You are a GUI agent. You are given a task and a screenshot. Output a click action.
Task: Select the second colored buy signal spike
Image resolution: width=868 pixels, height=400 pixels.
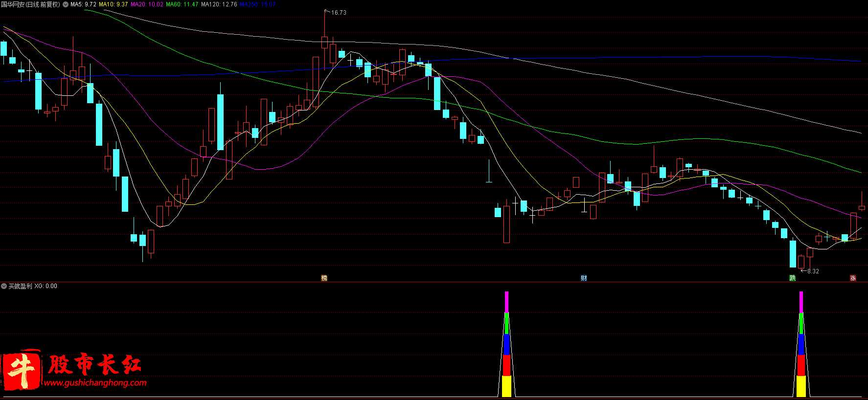click(x=801, y=344)
